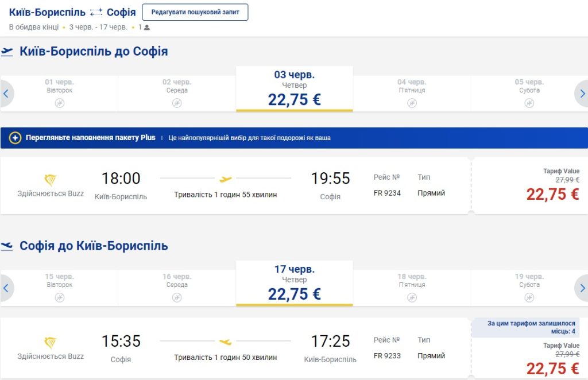Show later return dates with right arrow
Viewport: 588px width, 380px height.
coord(582,288)
